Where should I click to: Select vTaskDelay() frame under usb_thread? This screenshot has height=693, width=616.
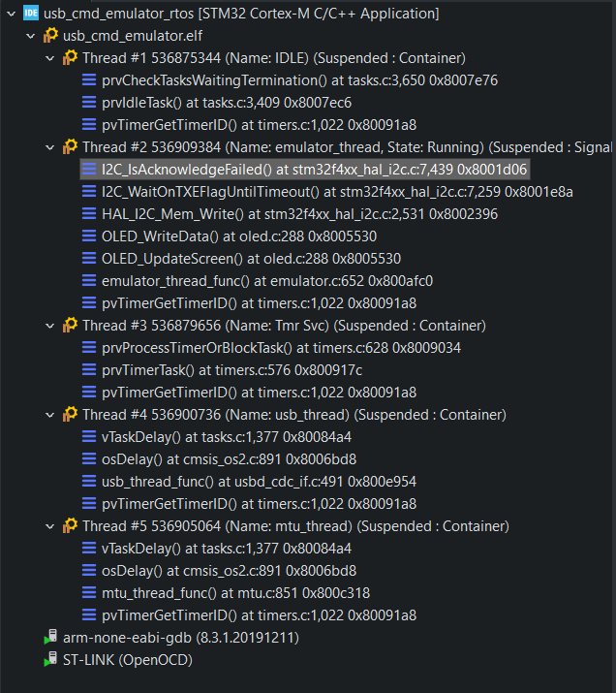[x=227, y=437]
